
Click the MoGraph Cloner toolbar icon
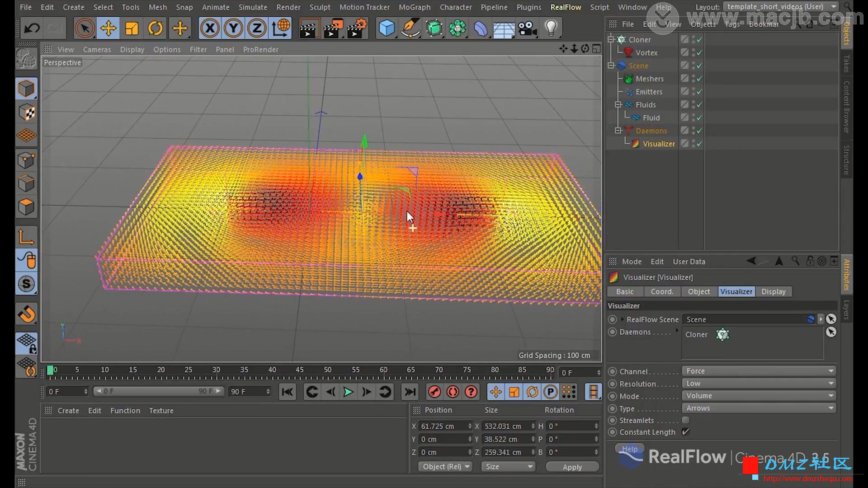(x=457, y=28)
